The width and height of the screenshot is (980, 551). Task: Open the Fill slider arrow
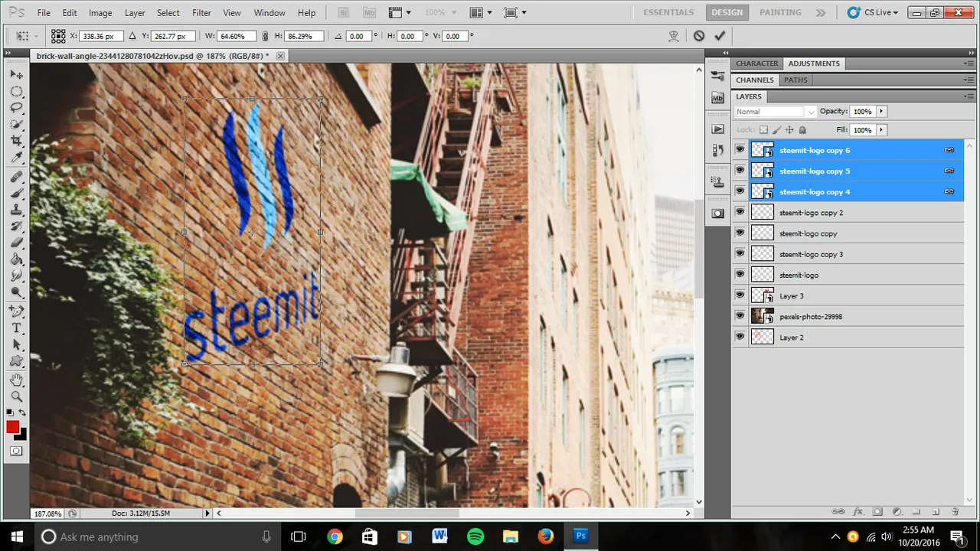[881, 130]
